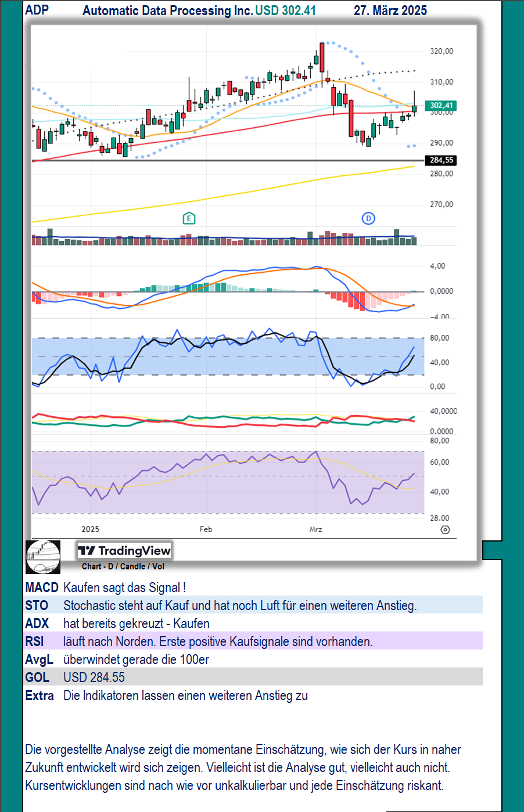
Task: Click the disclaimer line starting Die vorgestellte Analyse
Action: [x=243, y=749]
